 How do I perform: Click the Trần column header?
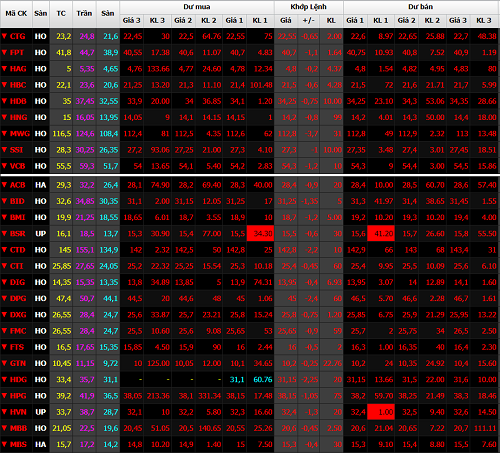pyautogui.click(x=84, y=14)
